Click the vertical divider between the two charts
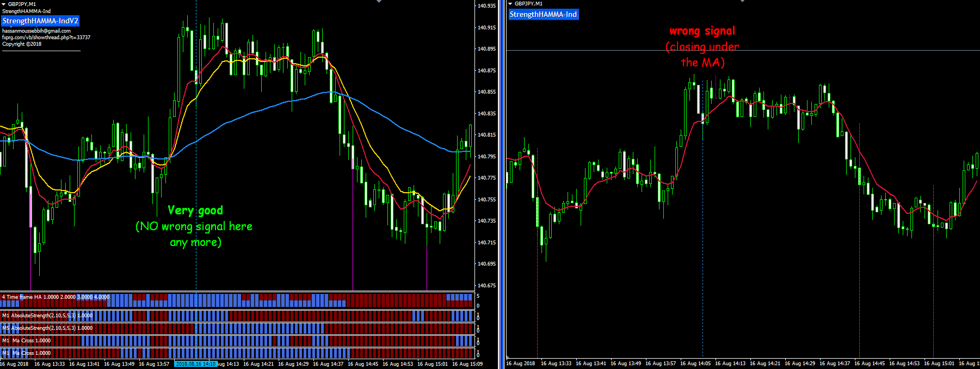The height and width of the screenshot is (369, 980). pyautogui.click(x=501, y=184)
